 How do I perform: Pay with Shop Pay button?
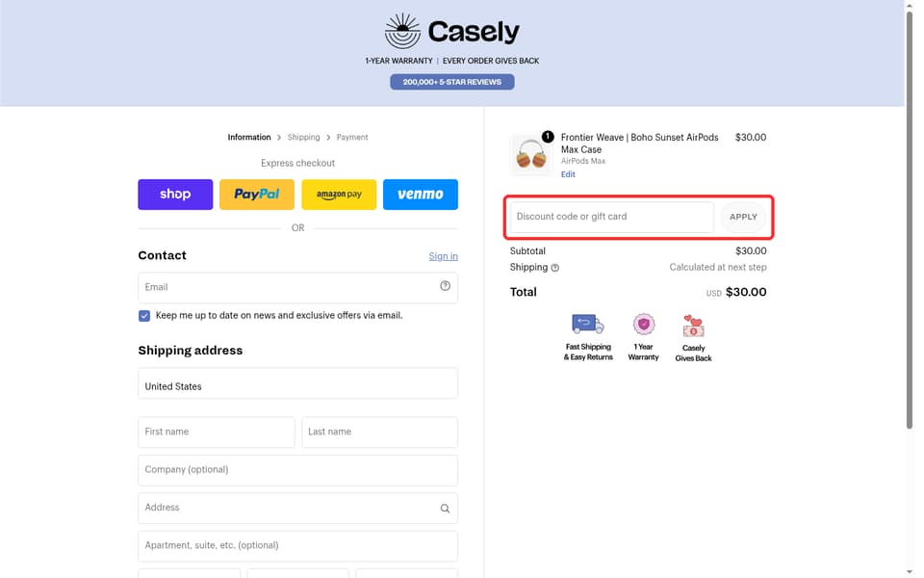(x=175, y=195)
